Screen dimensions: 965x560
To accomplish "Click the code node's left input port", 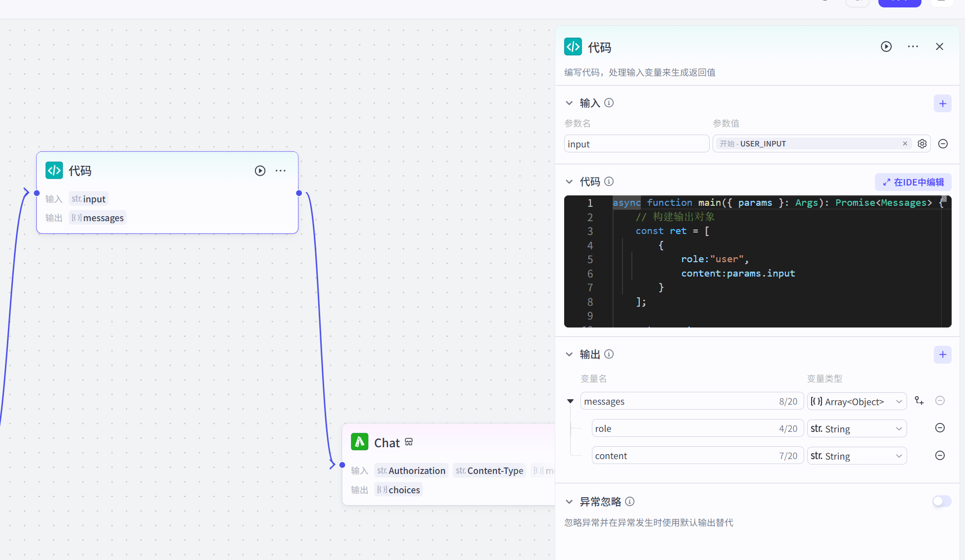I will (x=37, y=193).
